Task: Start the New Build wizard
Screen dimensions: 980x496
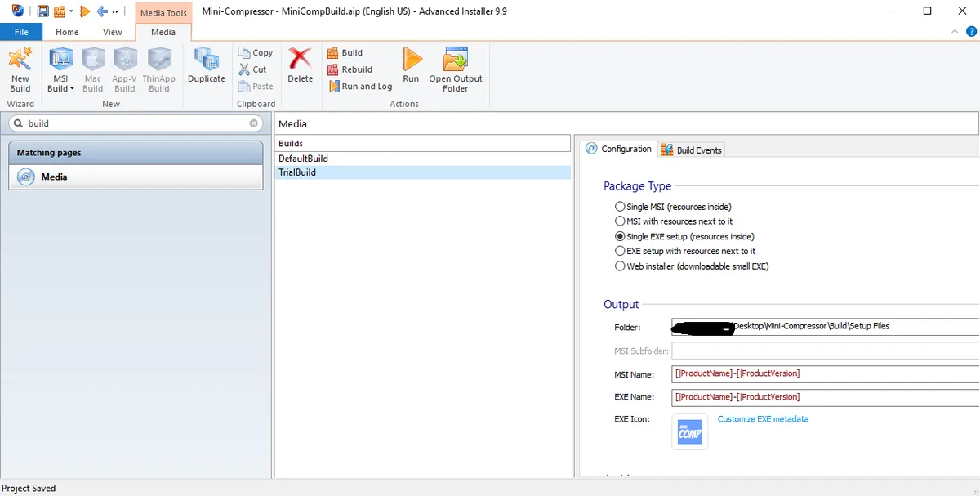Action: tap(20, 70)
